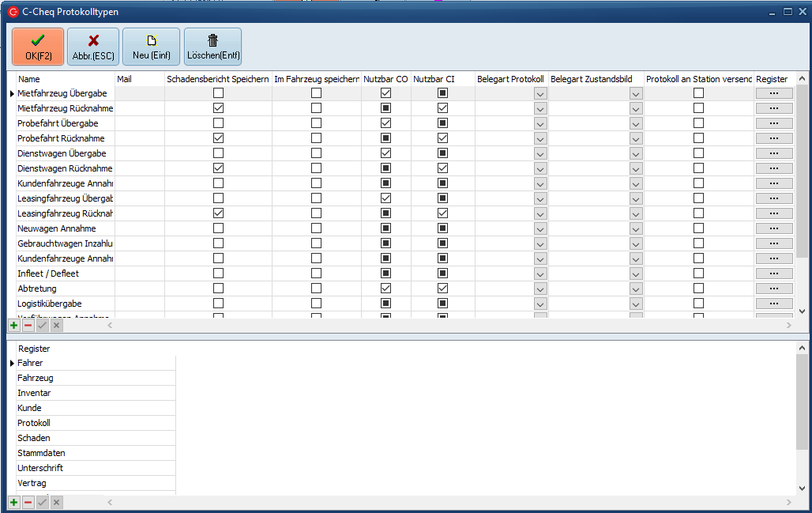Click green plus icon under protocol types grid
This screenshot has width=812, height=513.
coord(13,326)
